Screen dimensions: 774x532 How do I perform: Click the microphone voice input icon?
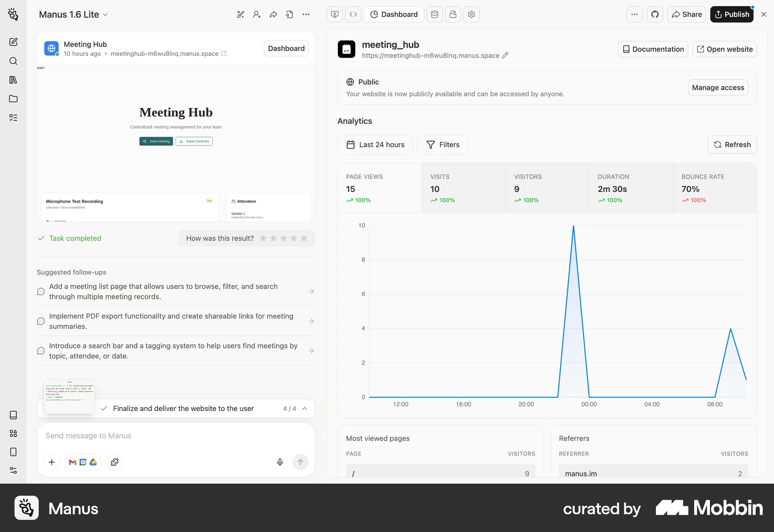[x=280, y=462]
